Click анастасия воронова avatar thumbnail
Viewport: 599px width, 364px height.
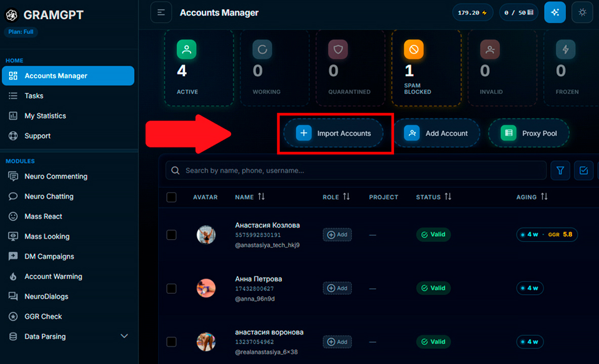[206, 341]
